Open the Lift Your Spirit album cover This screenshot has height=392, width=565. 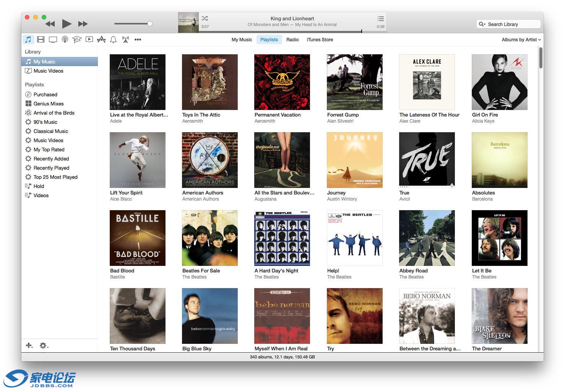(x=138, y=160)
